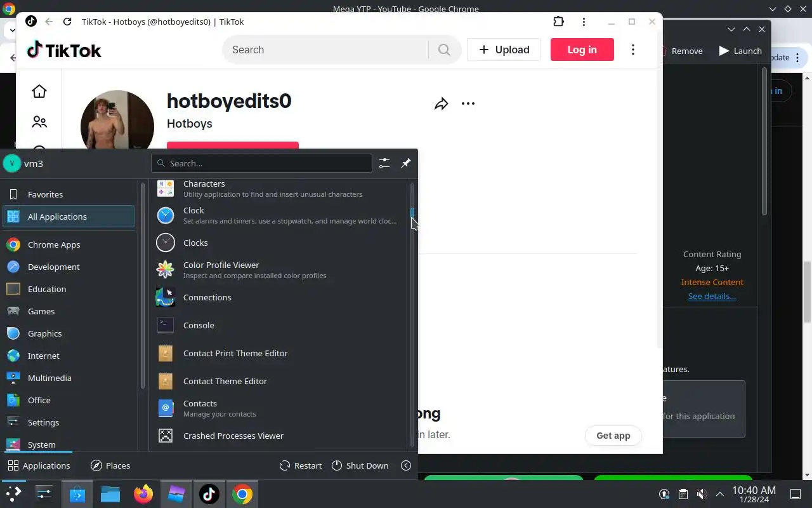Click the launcher configure sliders icon

pos(384,163)
